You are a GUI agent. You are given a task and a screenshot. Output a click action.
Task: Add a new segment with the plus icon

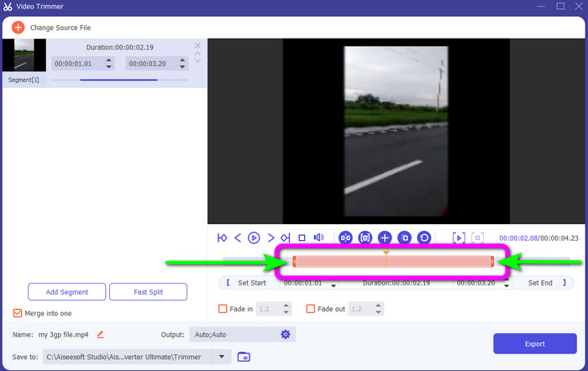tap(385, 238)
